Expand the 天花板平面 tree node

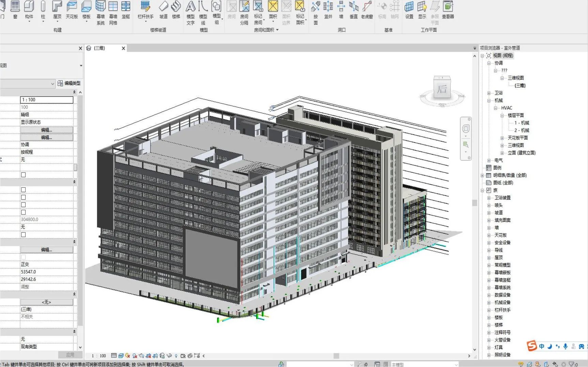tap(502, 138)
